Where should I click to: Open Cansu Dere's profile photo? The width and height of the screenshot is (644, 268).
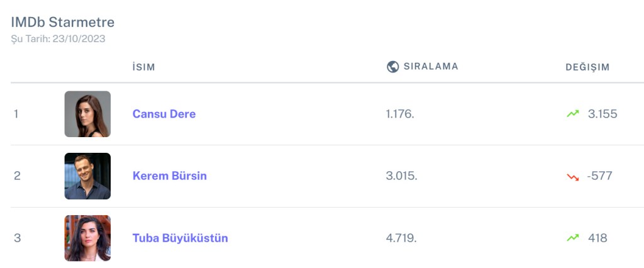tap(87, 114)
